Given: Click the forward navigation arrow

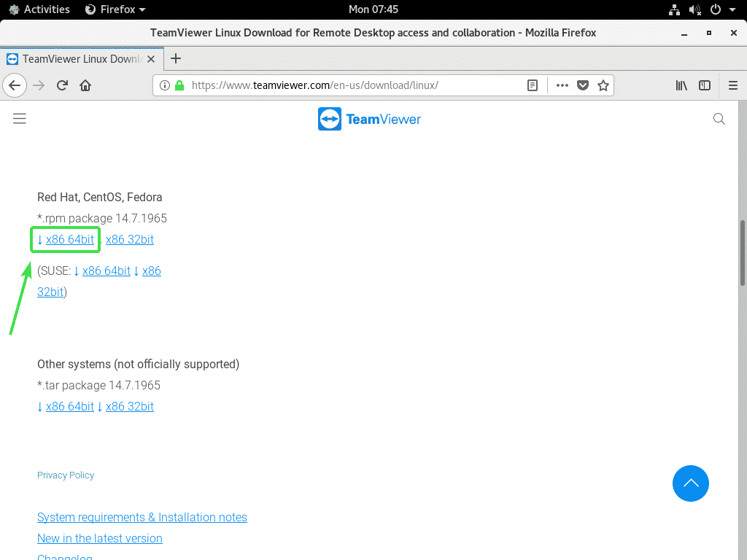Looking at the screenshot, I should [39, 86].
